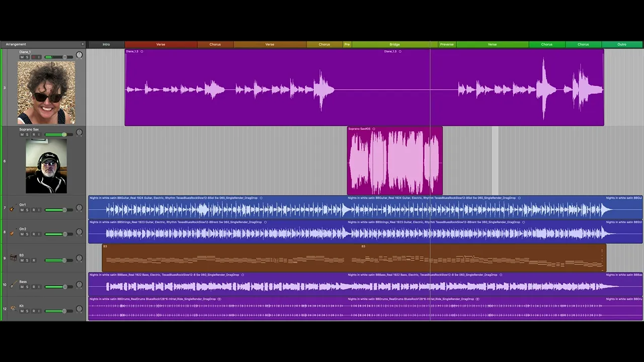644x362 pixels.
Task: Toggle input monitoring on Diane_1 track
Action: pos(39,57)
